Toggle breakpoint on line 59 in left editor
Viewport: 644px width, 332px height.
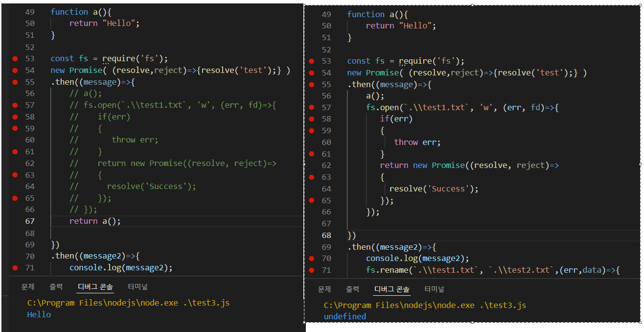point(15,128)
